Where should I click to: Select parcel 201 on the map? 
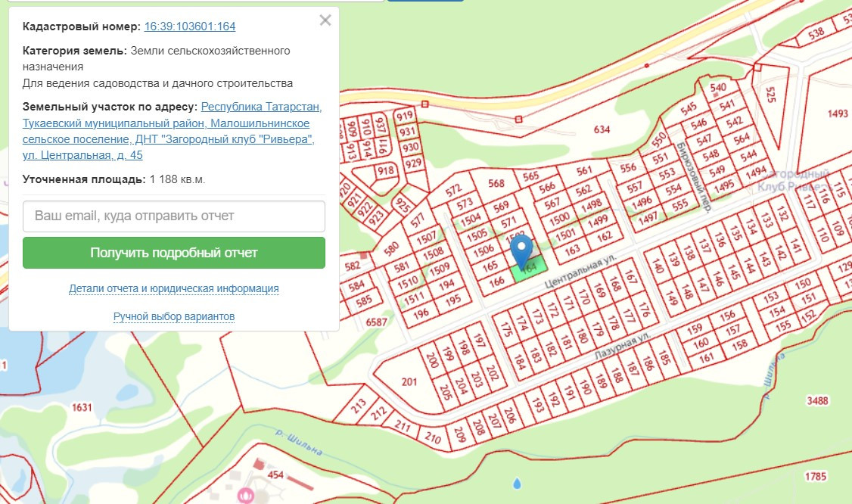coord(409,381)
